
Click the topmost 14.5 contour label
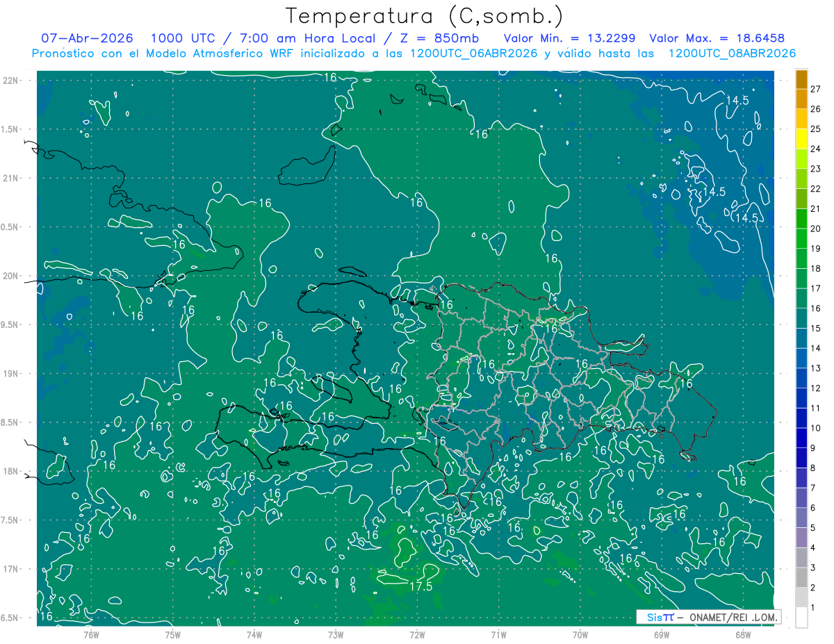coord(737,101)
